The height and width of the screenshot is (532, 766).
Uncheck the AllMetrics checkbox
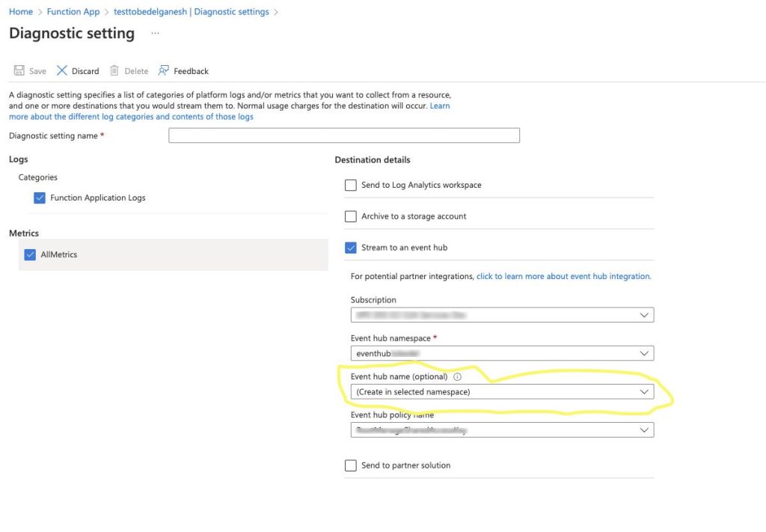pos(30,254)
